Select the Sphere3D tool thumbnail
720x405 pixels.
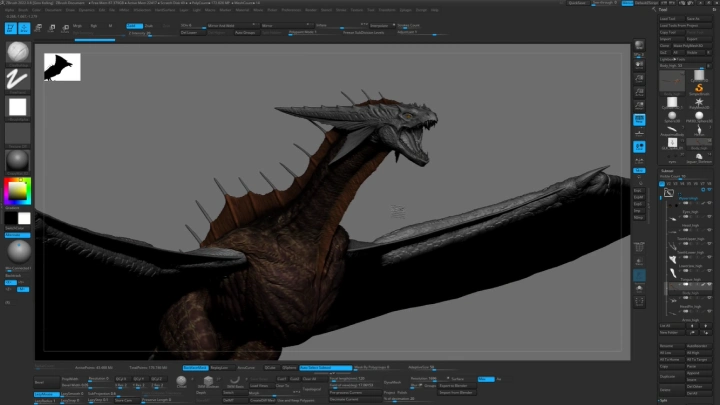pyautogui.click(x=672, y=117)
